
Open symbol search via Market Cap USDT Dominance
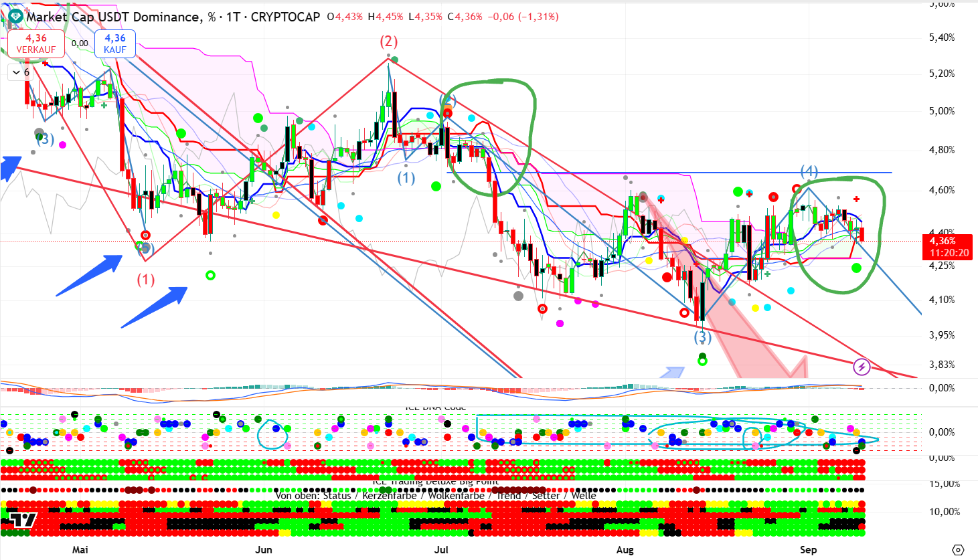[x=112, y=17]
